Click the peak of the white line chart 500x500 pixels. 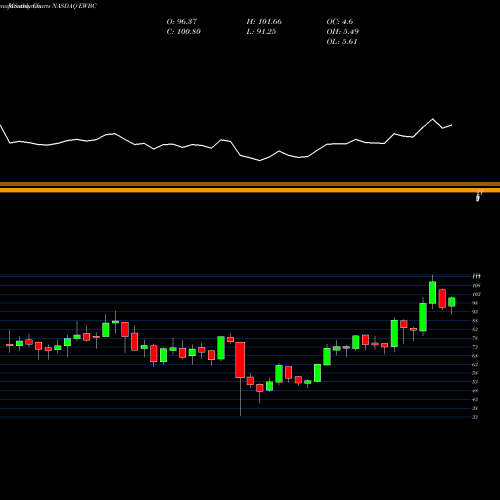click(x=433, y=119)
